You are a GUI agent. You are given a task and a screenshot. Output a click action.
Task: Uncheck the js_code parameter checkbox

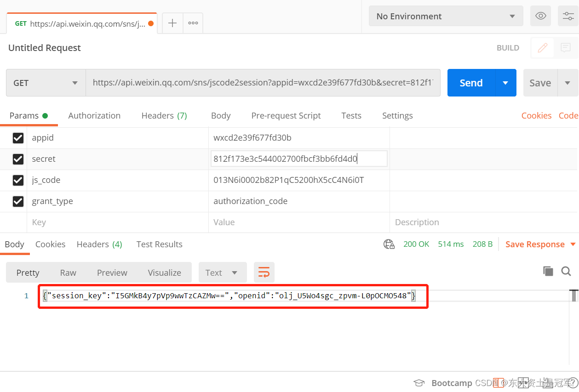[18, 180]
